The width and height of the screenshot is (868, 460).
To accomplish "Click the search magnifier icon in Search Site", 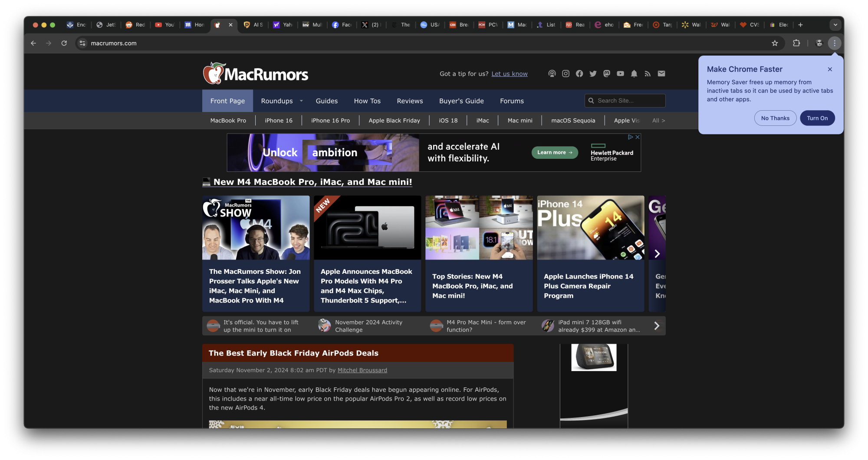I will (591, 101).
